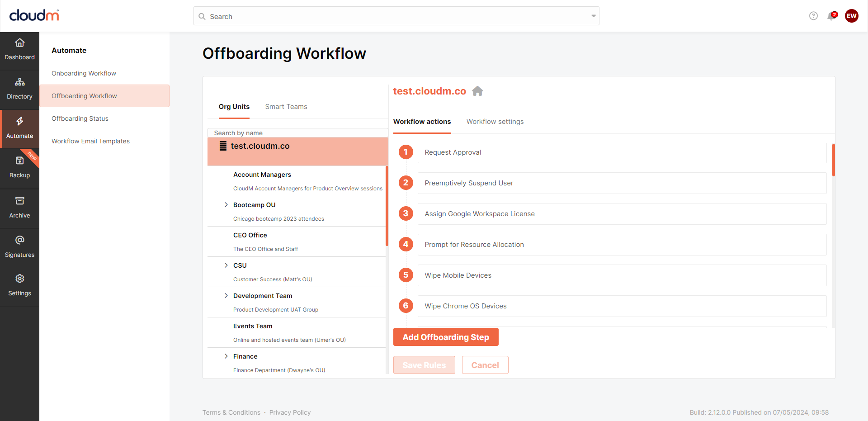Open the EW user avatar menu
Viewport: 868px width, 421px height.
851,16
